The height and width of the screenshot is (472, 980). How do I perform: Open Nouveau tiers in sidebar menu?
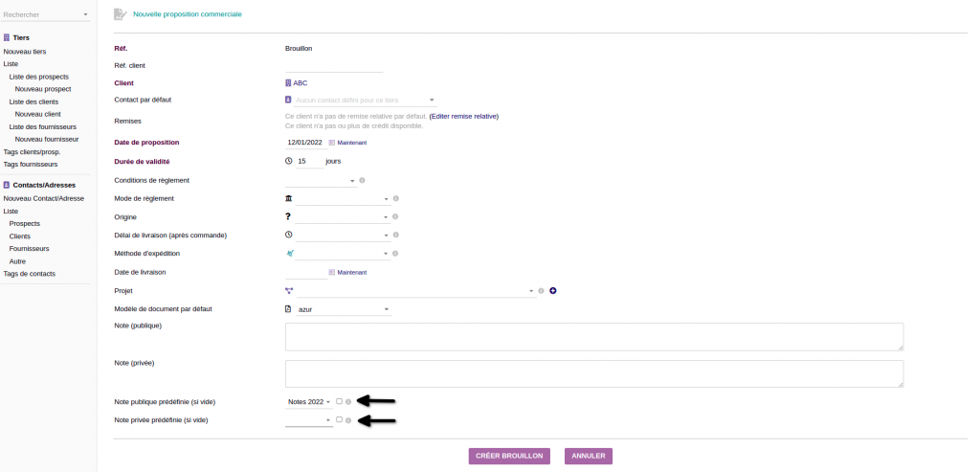click(25, 52)
